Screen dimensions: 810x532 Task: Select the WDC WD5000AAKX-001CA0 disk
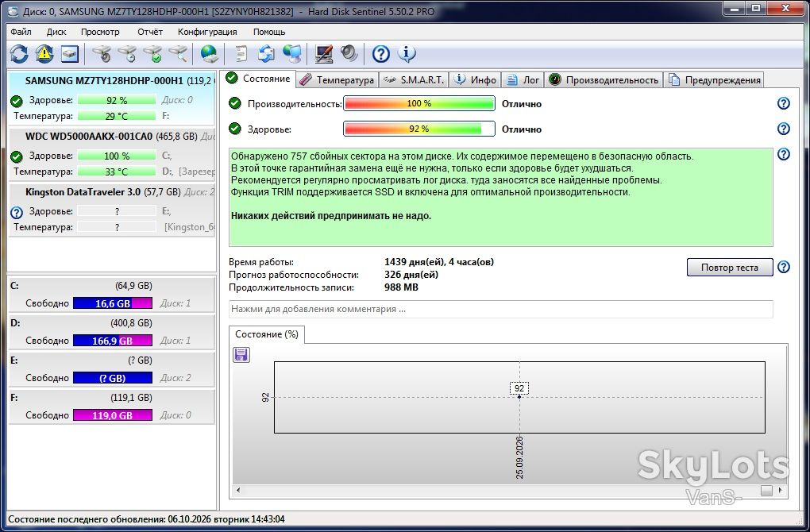(x=112, y=153)
